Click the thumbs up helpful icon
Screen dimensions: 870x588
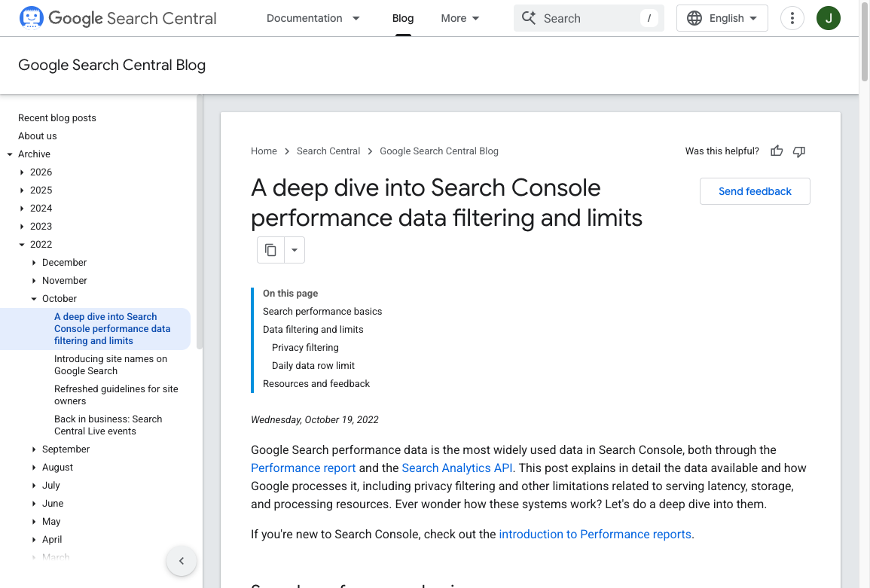(x=777, y=151)
